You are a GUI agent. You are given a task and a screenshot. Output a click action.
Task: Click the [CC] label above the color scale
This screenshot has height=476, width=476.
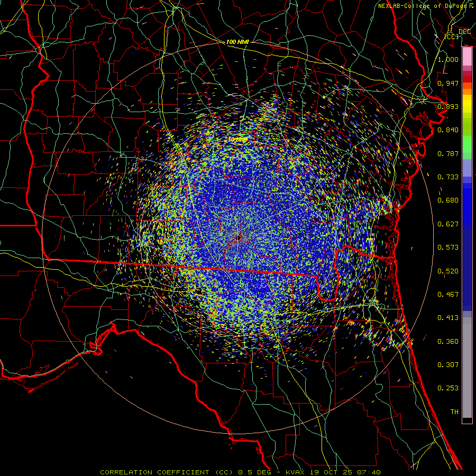coord(452,36)
